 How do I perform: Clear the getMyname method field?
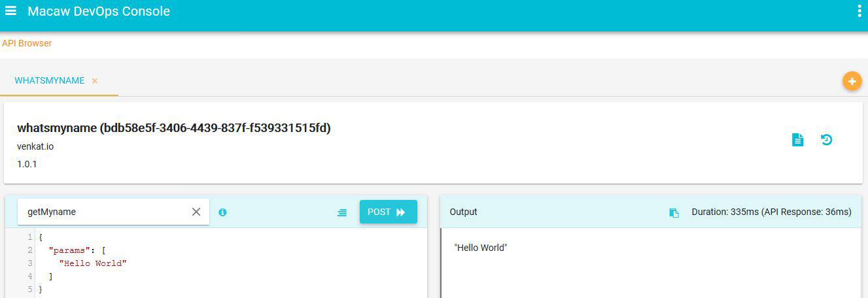point(196,212)
